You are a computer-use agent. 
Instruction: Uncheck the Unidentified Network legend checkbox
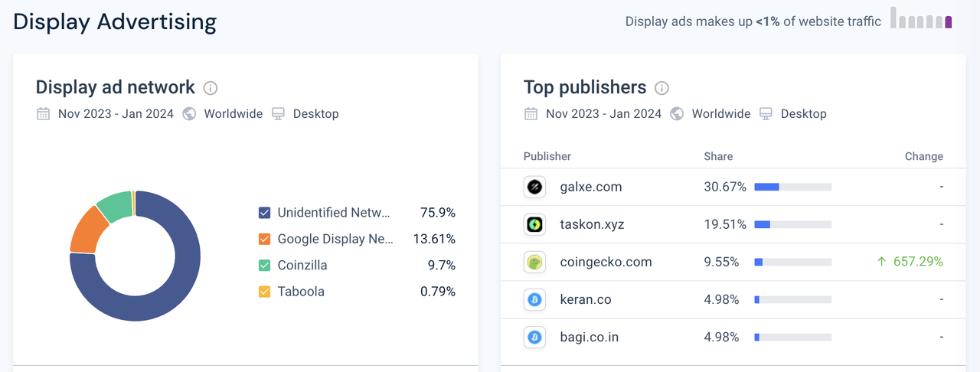pos(265,213)
